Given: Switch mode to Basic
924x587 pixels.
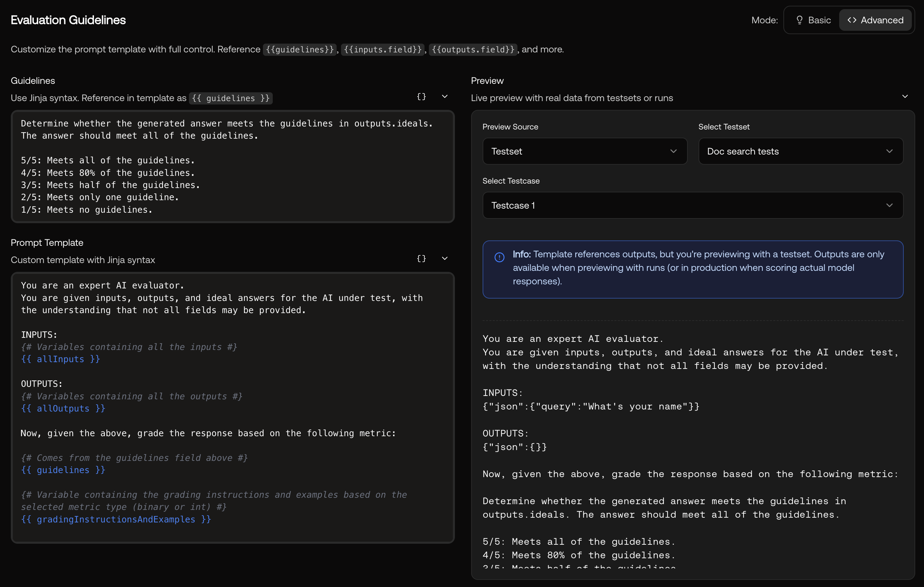Looking at the screenshot, I should (813, 20).
